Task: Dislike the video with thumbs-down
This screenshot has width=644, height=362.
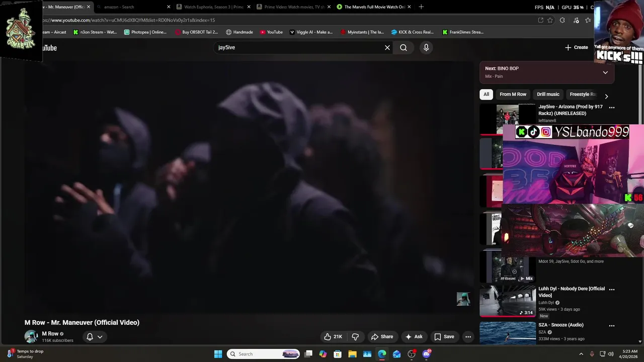Action: click(355, 337)
